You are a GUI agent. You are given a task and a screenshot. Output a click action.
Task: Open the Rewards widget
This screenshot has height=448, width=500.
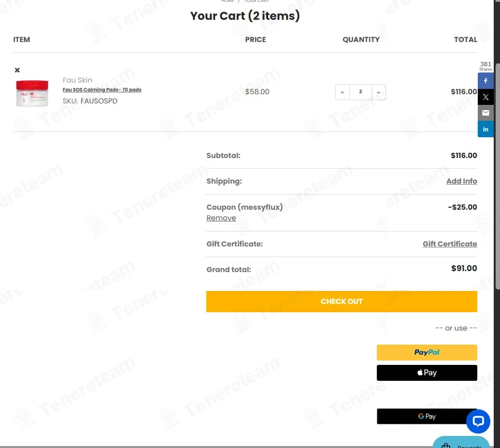461,443
